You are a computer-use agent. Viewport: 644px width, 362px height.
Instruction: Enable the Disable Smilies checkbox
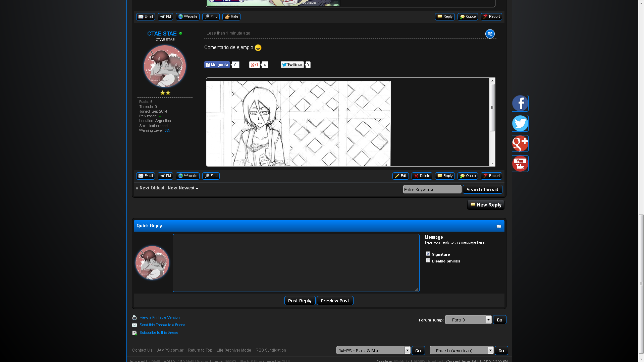pyautogui.click(x=428, y=260)
